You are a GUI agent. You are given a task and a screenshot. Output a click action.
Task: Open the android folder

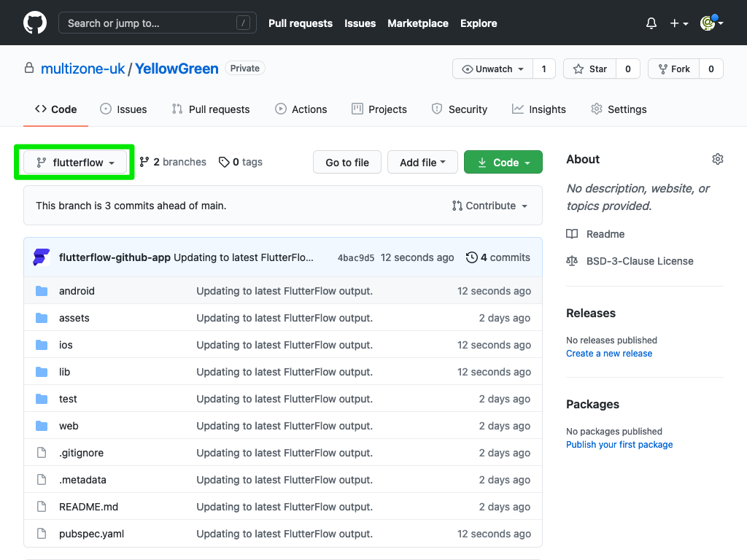tap(77, 291)
